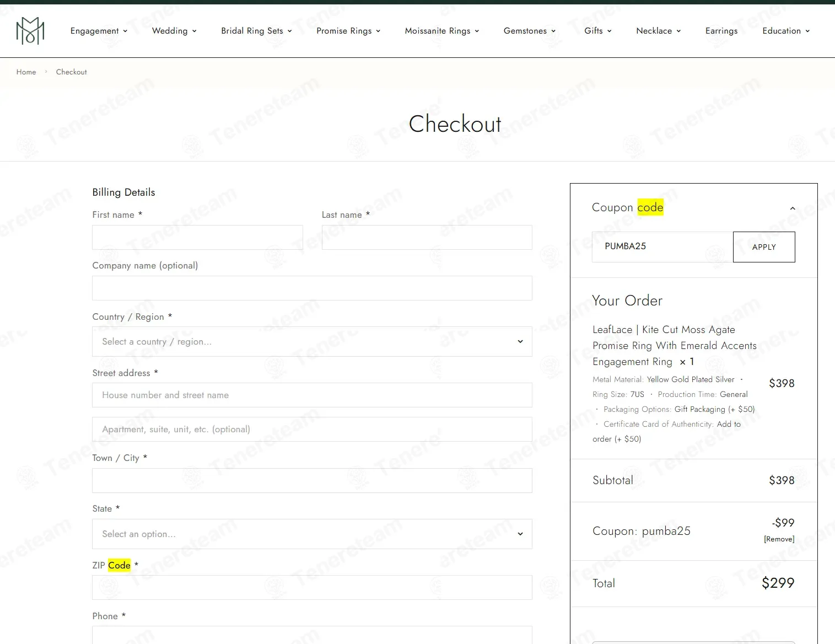Click the Checkout page title
Viewport: 835px width, 644px height.
pos(455,124)
